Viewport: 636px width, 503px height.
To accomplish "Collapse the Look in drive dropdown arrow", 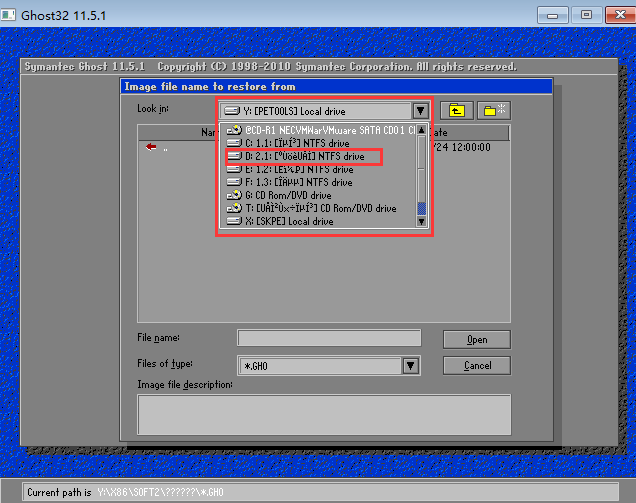I will tap(419, 111).
